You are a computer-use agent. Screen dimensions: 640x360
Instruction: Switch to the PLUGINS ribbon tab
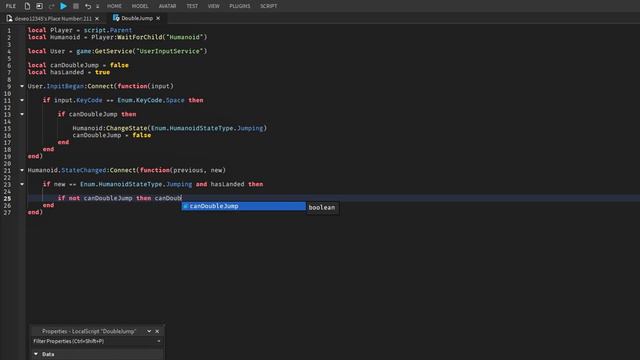click(240, 6)
